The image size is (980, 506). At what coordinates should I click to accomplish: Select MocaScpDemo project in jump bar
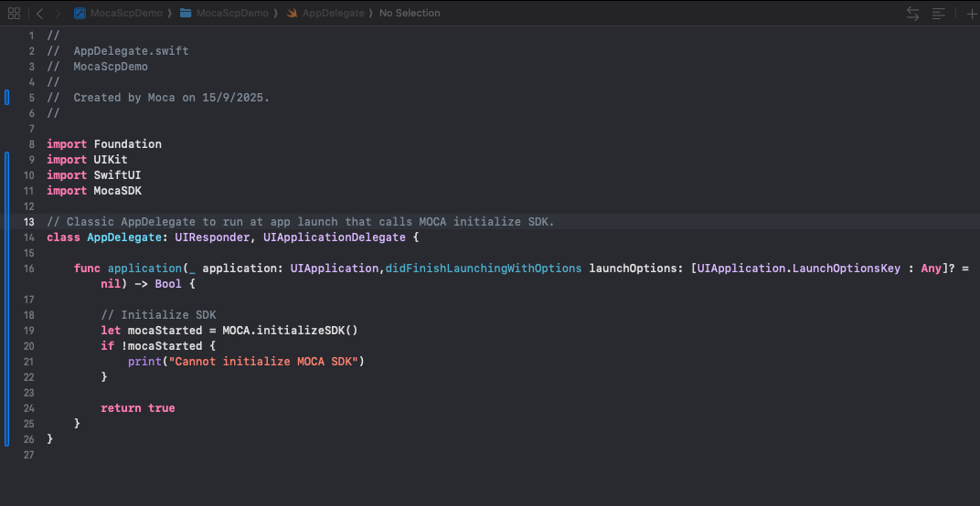(x=126, y=13)
